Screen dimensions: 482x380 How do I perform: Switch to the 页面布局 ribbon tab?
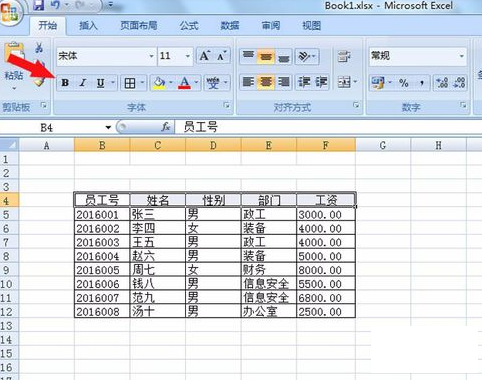click(x=139, y=25)
